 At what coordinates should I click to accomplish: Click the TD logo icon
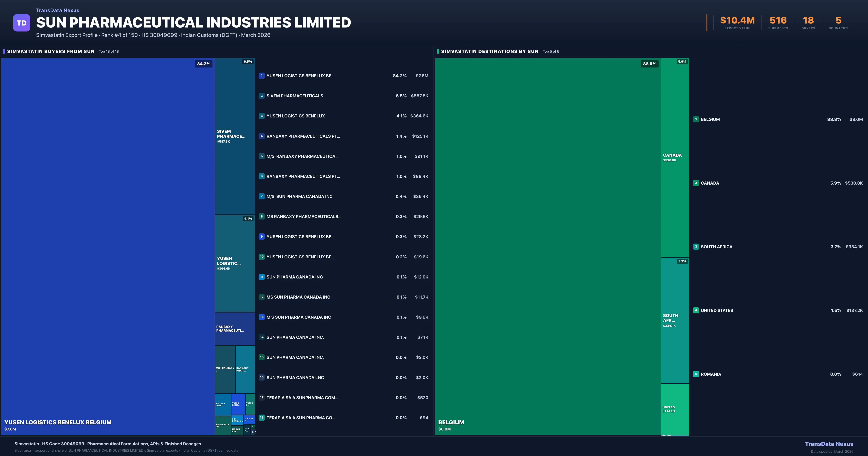pyautogui.click(x=22, y=23)
